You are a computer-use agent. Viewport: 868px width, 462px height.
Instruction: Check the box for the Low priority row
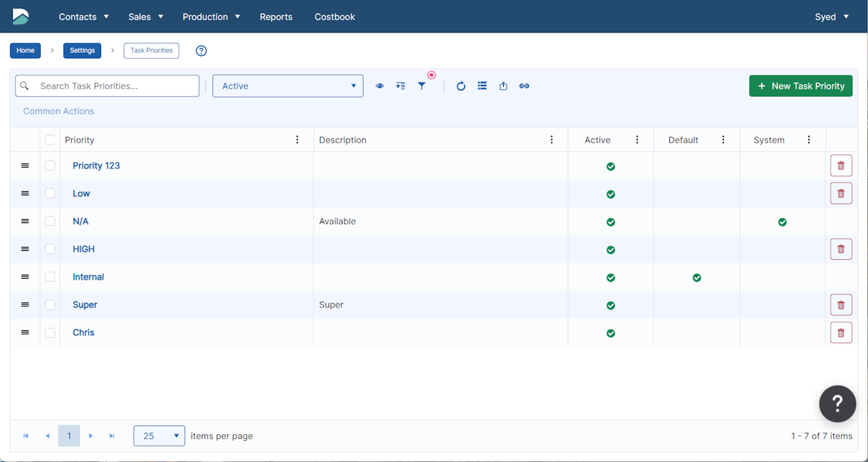50,193
